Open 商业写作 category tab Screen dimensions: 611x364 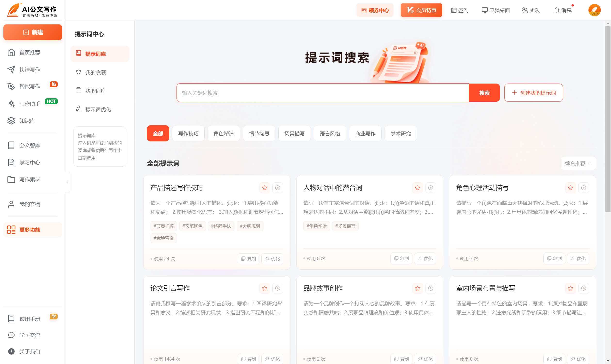(x=365, y=133)
